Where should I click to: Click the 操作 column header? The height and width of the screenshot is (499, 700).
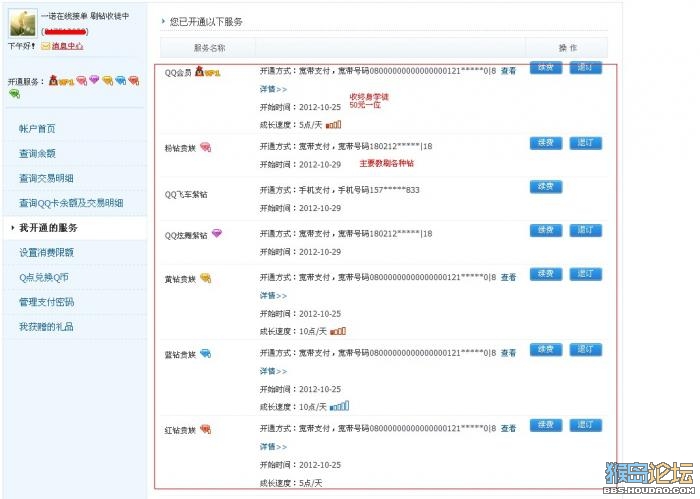pyautogui.click(x=568, y=48)
